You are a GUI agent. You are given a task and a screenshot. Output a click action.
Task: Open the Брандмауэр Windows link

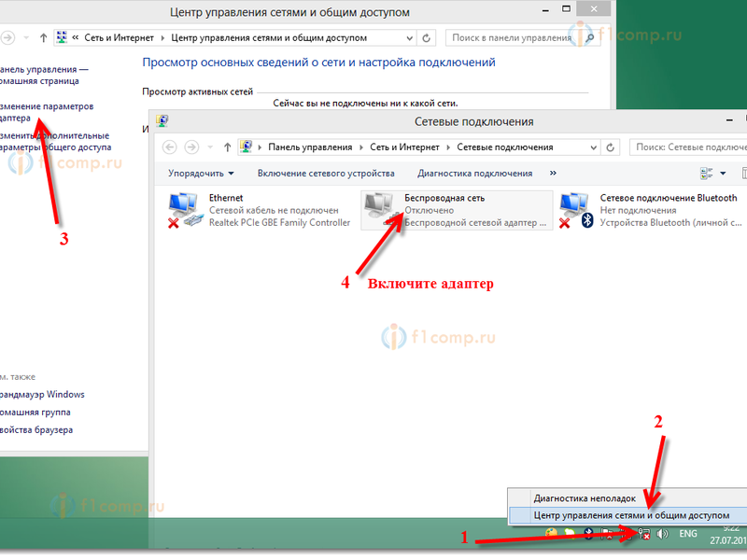pyautogui.click(x=42, y=394)
